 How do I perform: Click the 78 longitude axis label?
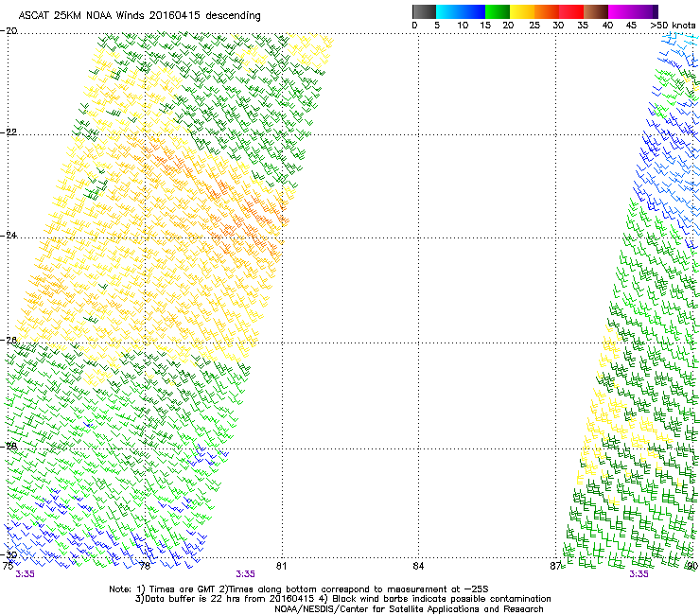click(144, 566)
